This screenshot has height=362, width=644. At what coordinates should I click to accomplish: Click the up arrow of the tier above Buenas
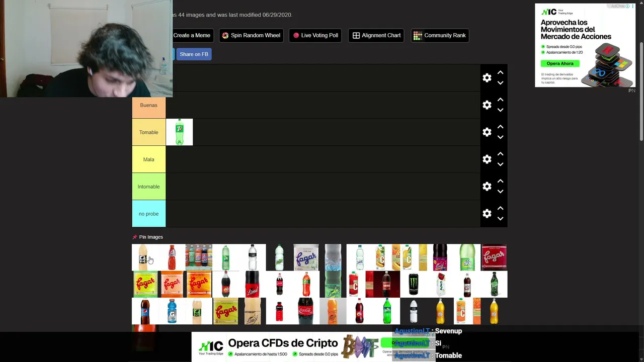[500, 72]
